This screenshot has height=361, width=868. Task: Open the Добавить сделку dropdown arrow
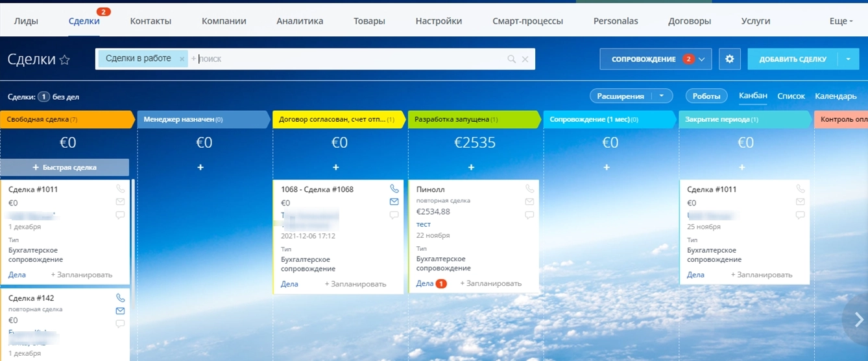848,59
